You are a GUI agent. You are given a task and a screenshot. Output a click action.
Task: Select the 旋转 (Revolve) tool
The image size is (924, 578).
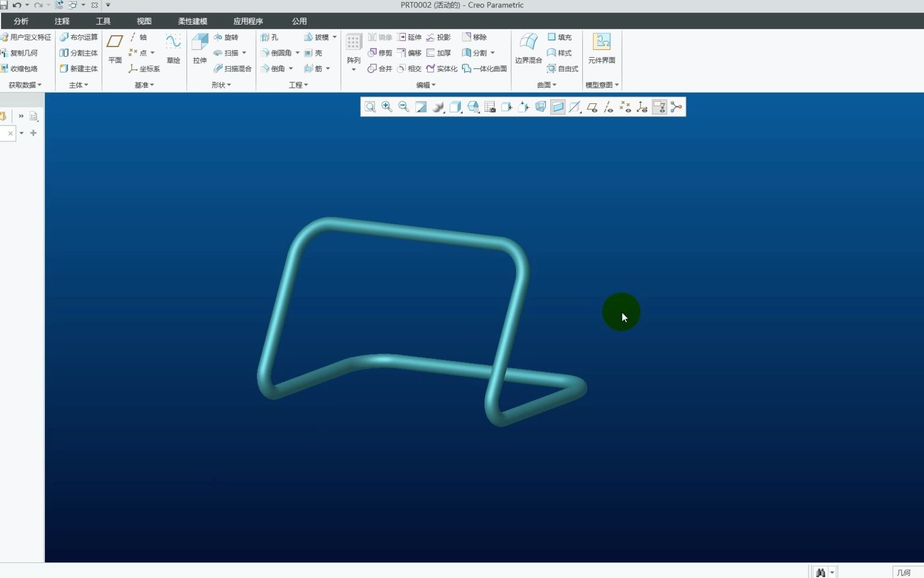click(226, 37)
